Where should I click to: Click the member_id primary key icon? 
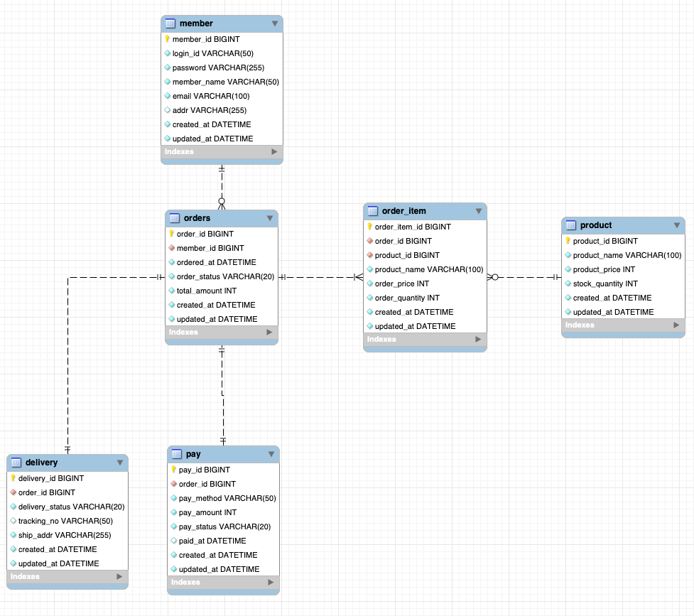(x=167, y=39)
